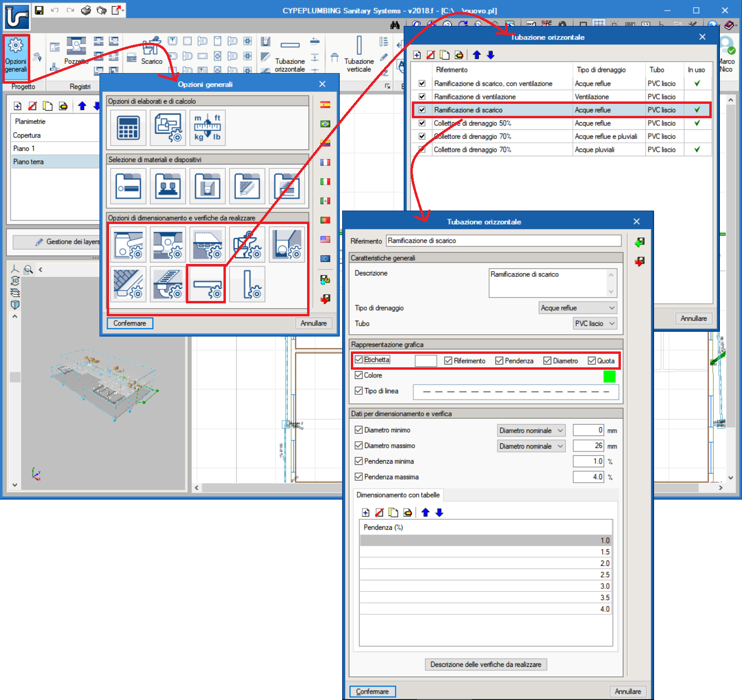Click the Diametro massimo value field
The width and height of the screenshot is (742, 700).
point(588,446)
